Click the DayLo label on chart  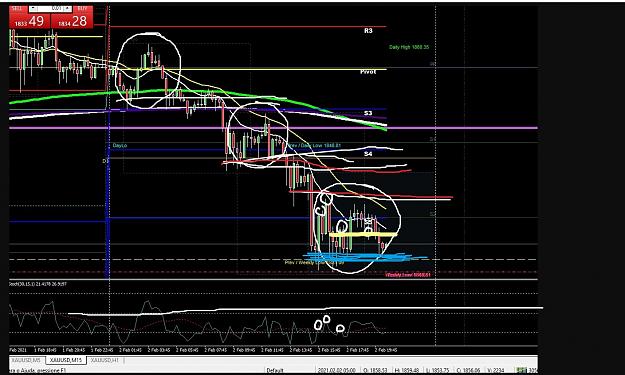click(120, 145)
